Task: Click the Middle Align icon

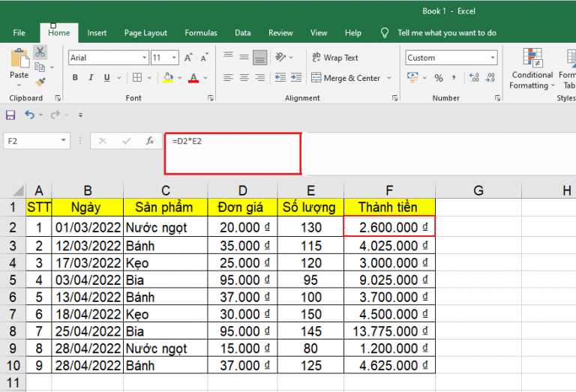Action: click(x=244, y=57)
